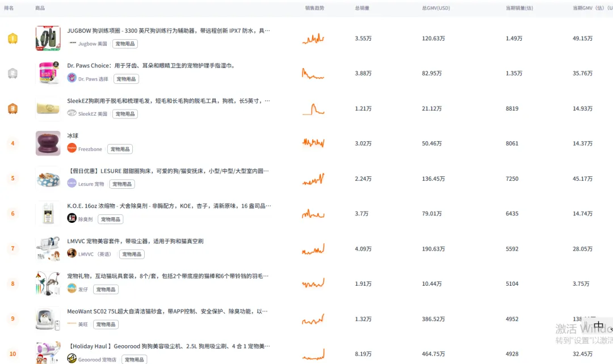The width and height of the screenshot is (613, 364).
Task: Sort by 总GMV(USD) column header
Action: pyautogui.click(x=436, y=8)
